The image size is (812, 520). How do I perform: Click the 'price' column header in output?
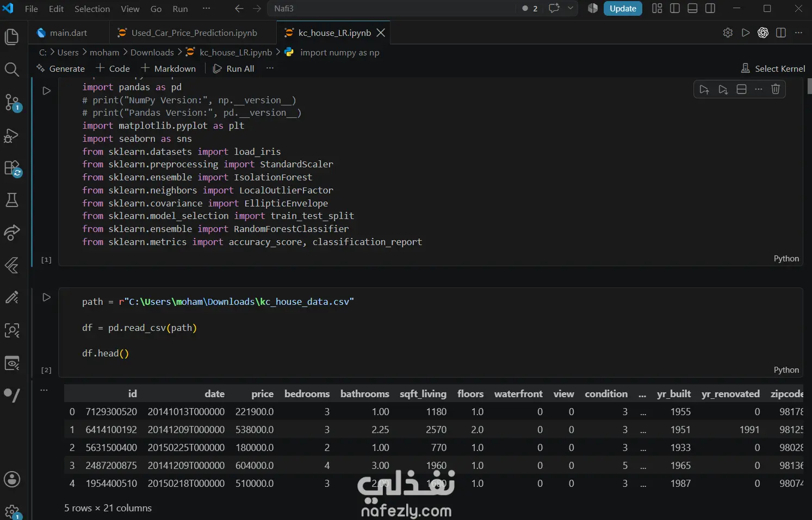tap(262, 394)
